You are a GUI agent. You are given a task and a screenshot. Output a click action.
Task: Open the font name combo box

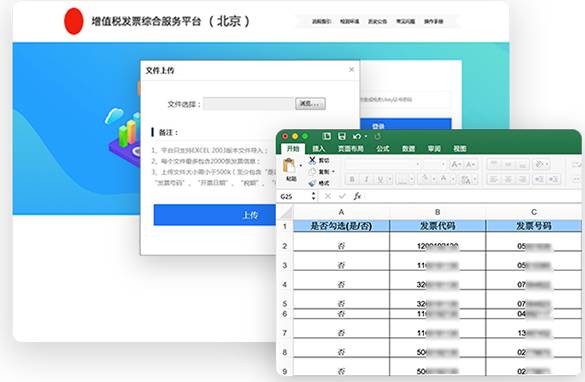383,164
